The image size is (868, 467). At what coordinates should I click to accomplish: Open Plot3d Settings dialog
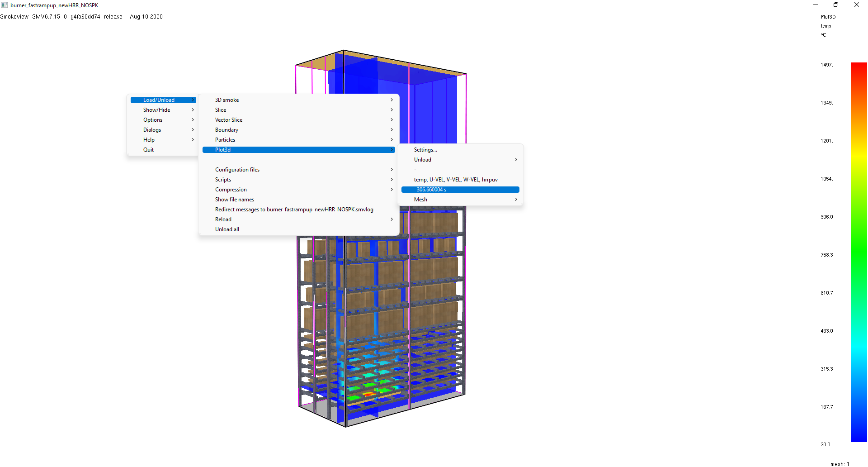click(425, 149)
